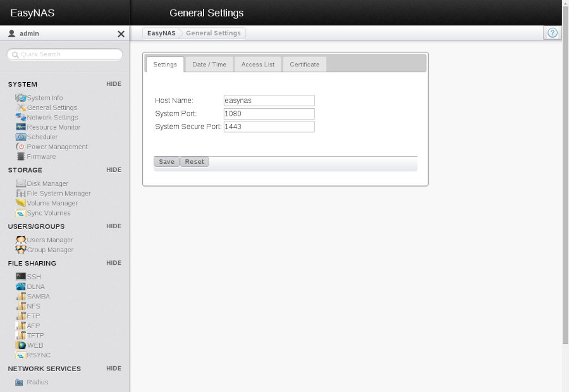Collapse the FILE SHARING section
The width and height of the screenshot is (569, 392).
click(114, 263)
